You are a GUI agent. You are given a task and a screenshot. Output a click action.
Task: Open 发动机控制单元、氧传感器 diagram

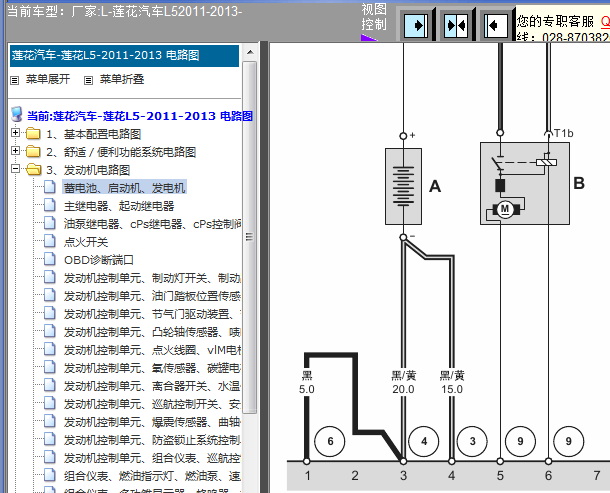152,368
